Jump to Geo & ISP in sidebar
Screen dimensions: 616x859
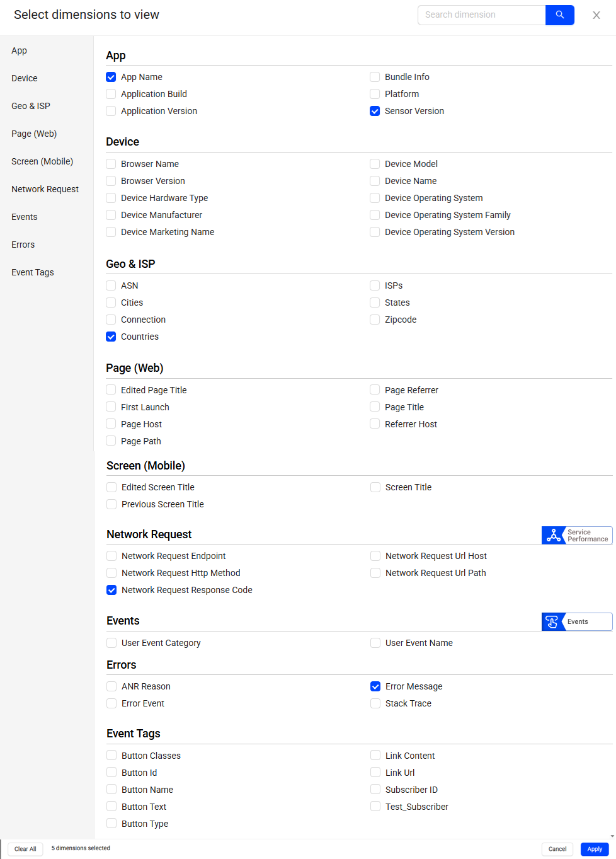tap(31, 106)
